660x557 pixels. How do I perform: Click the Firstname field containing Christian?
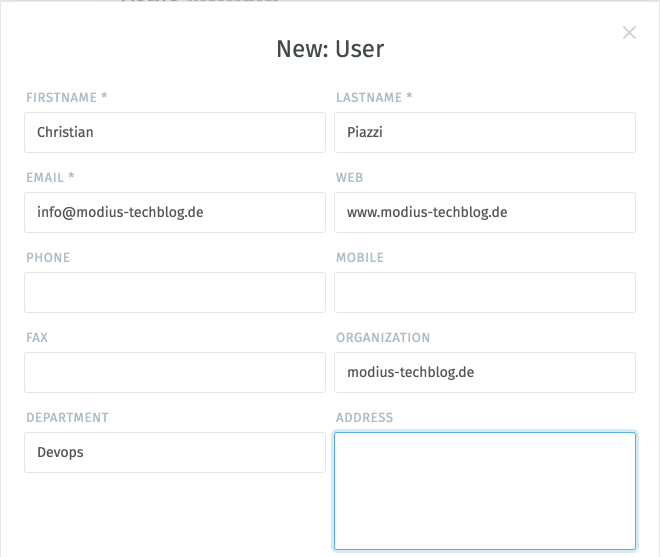175,132
